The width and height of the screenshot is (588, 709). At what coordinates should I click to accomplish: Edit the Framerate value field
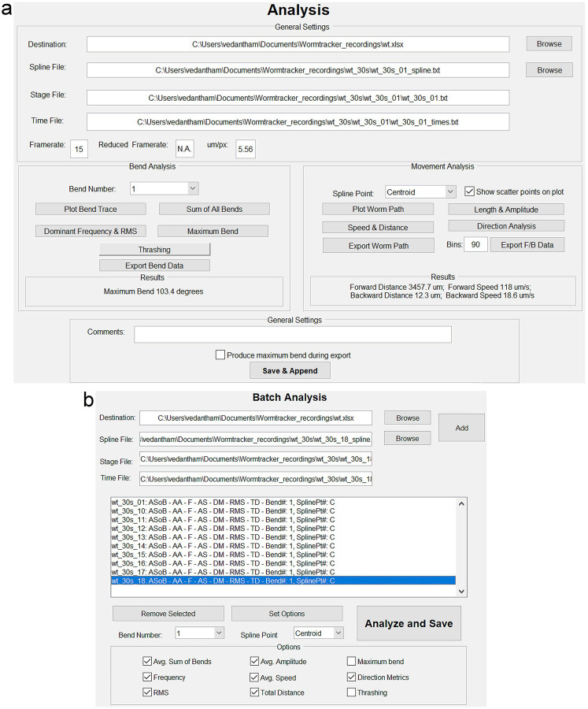pyautogui.click(x=79, y=149)
